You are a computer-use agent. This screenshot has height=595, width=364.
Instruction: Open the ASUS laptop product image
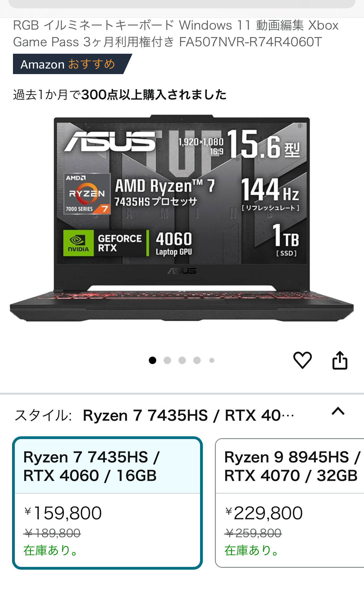[182, 218]
